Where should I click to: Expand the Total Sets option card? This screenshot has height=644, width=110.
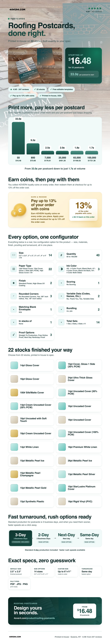[x=79, y=322]
